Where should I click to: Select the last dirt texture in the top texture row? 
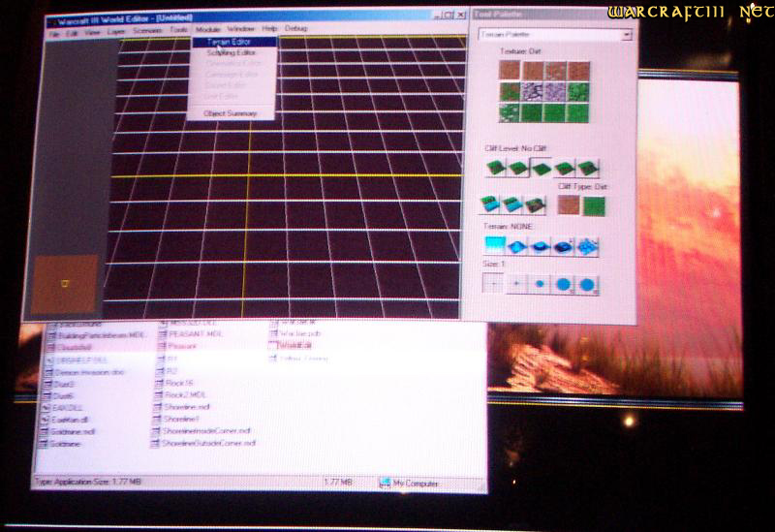point(578,70)
